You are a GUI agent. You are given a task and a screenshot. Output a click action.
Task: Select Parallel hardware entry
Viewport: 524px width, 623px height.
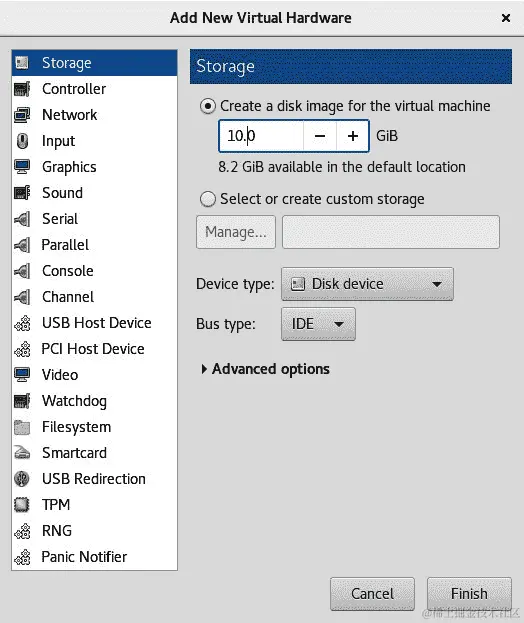95,245
